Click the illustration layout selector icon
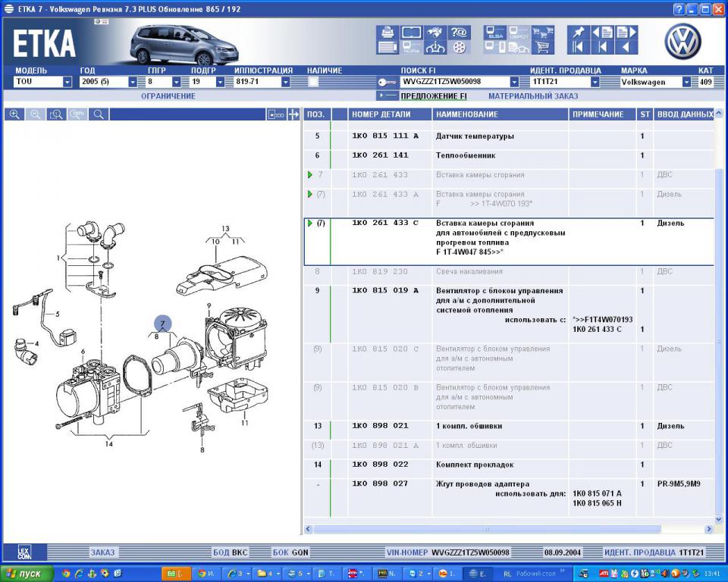The height and width of the screenshot is (582, 728). (276, 114)
